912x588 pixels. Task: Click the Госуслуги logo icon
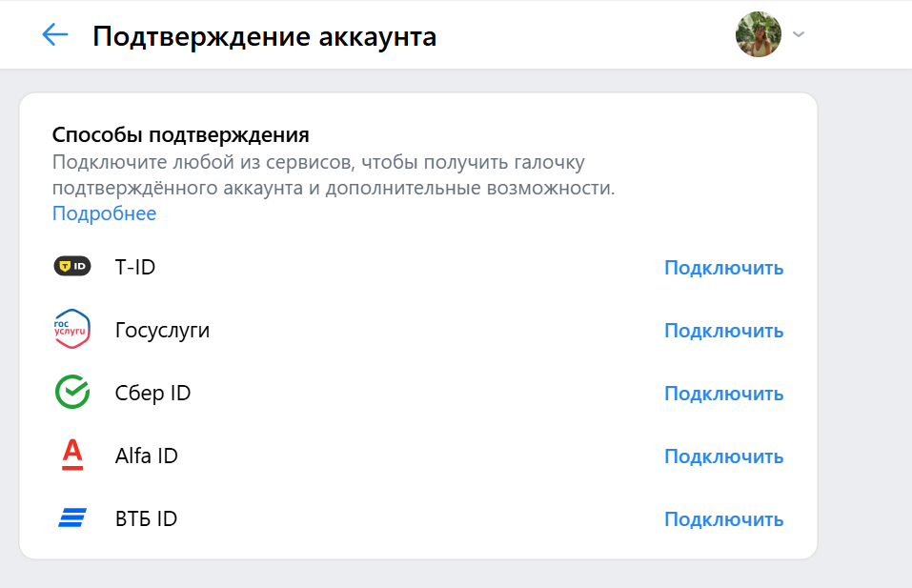[72, 330]
